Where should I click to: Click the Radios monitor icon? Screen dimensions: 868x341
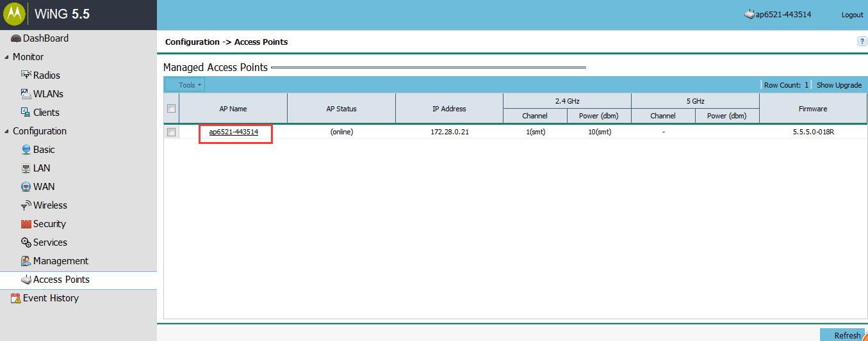click(x=26, y=75)
